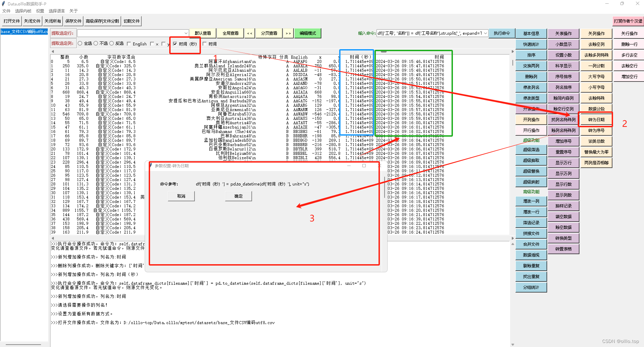Select the 全选 radio button

[x=80, y=43]
